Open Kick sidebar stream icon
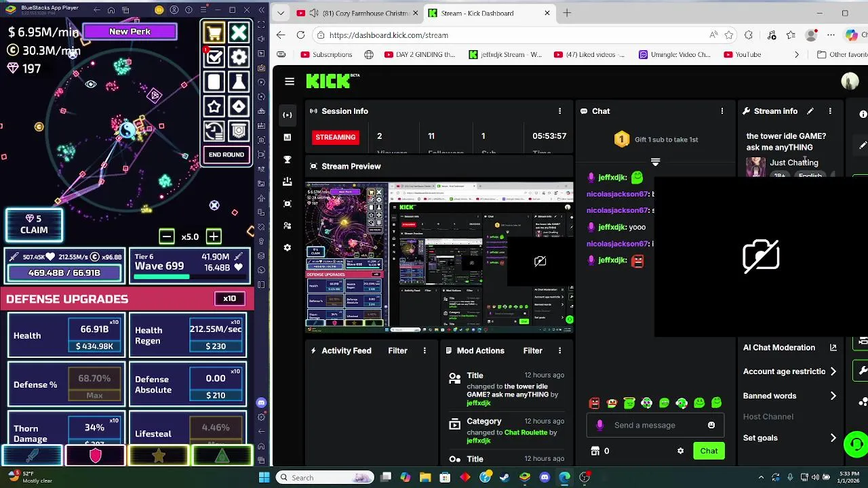The width and height of the screenshot is (868, 488). coord(288,115)
